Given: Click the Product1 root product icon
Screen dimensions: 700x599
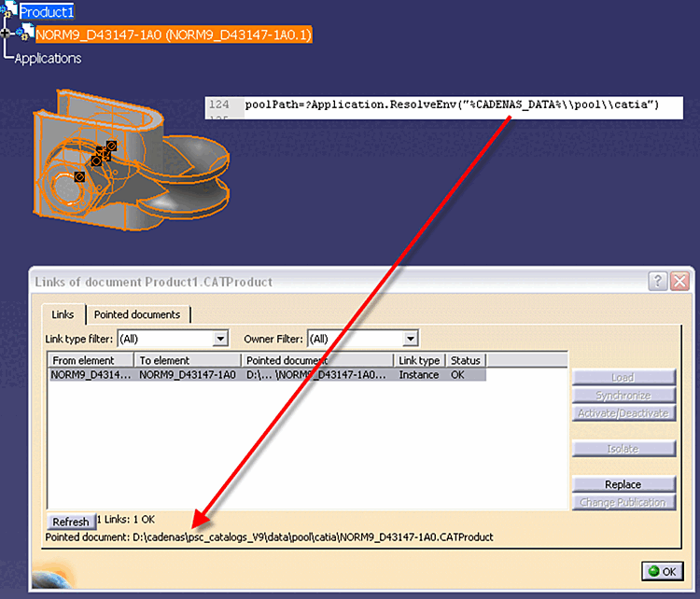Looking at the screenshot, I should [10, 10].
